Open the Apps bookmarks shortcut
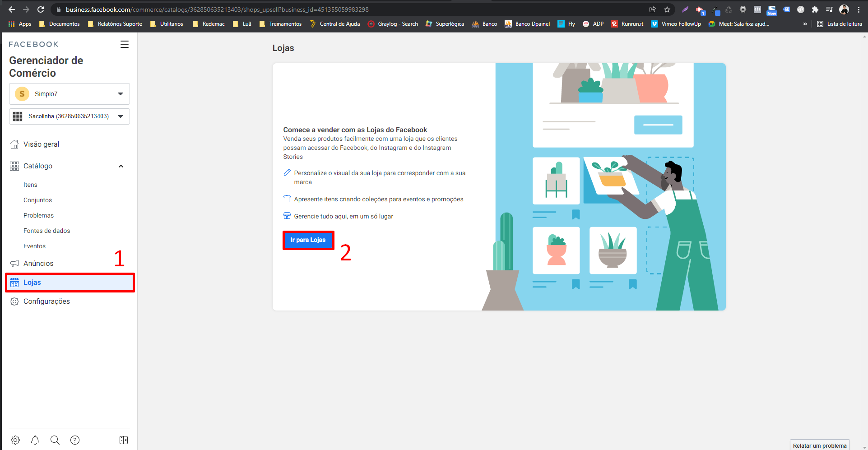 coord(20,24)
